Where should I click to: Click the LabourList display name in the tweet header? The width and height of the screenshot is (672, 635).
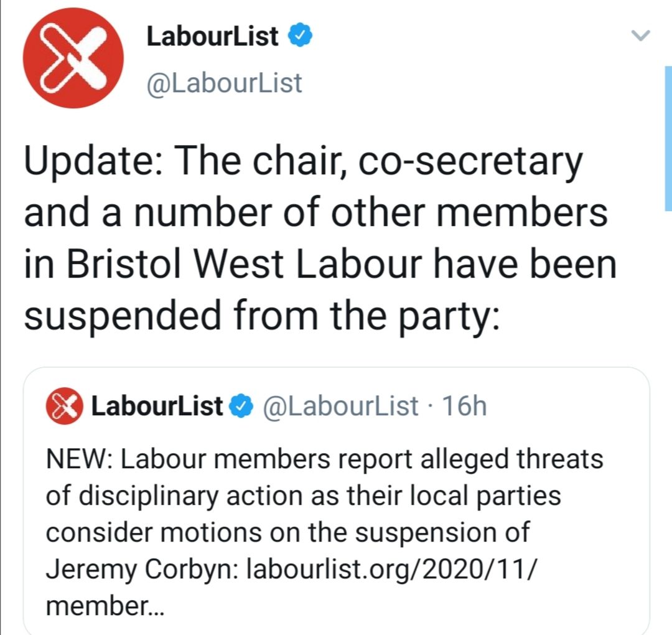pos(213,37)
